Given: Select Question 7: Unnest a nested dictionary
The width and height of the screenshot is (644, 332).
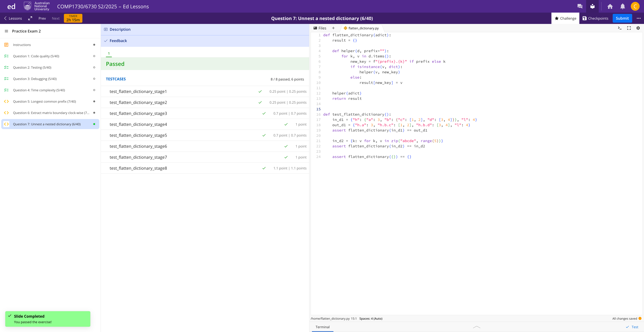Looking at the screenshot, I should 50,124.
